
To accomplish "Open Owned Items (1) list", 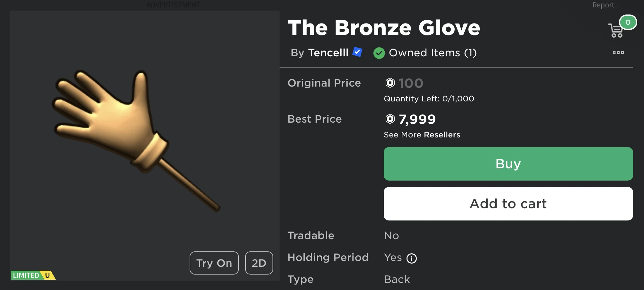I will 433,52.
